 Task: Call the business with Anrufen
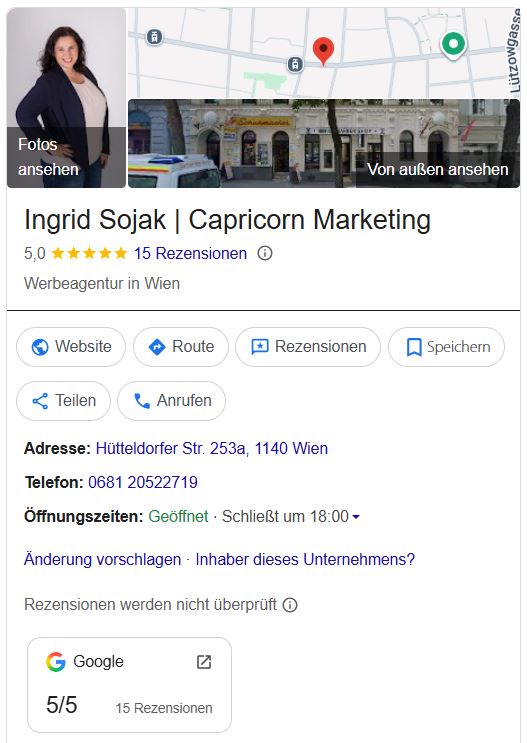pos(172,401)
